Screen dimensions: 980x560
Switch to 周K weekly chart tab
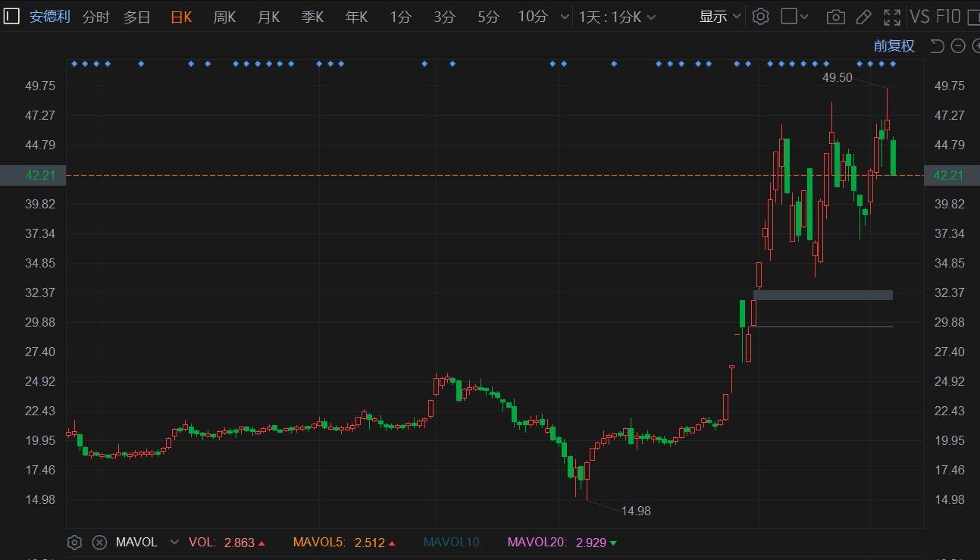click(x=224, y=17)
